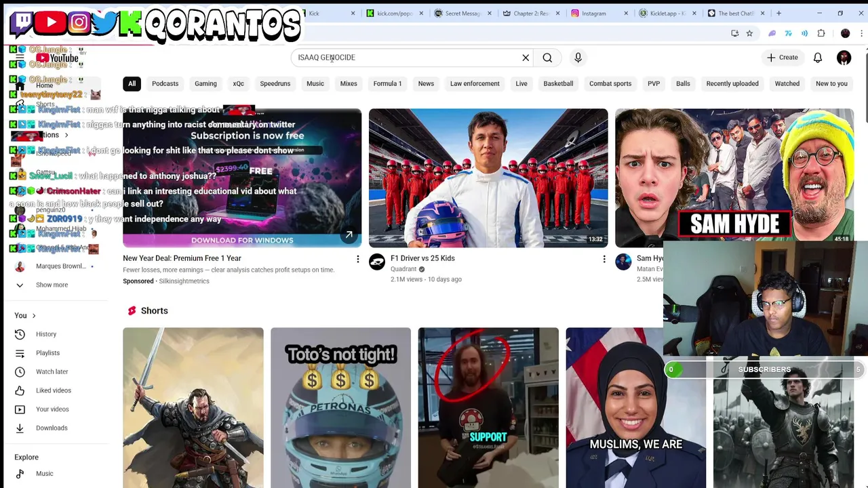Select the Gaming filter chip
868x488 pixels.
click(x=205, y=83)
